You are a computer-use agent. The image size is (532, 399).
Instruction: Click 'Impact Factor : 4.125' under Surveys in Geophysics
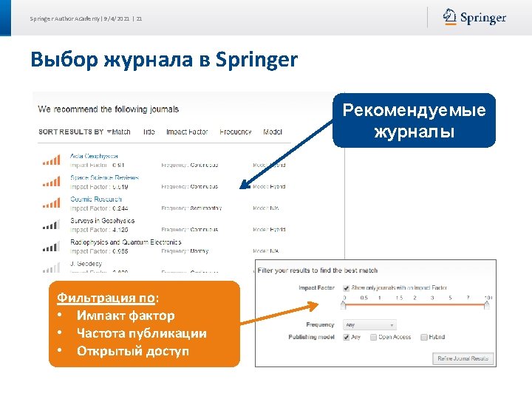pos(99,230)
